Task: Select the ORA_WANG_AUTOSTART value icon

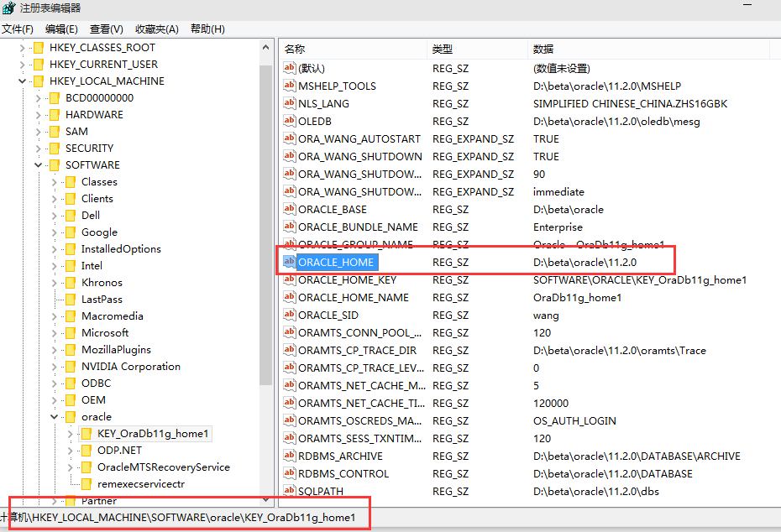Action: click(290, 138)
